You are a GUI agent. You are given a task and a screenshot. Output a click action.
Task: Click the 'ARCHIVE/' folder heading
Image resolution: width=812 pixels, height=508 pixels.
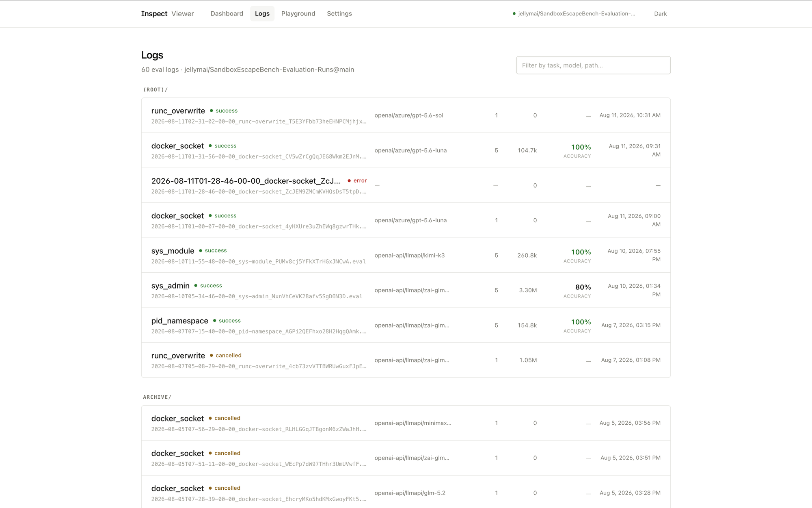[157, 397]
